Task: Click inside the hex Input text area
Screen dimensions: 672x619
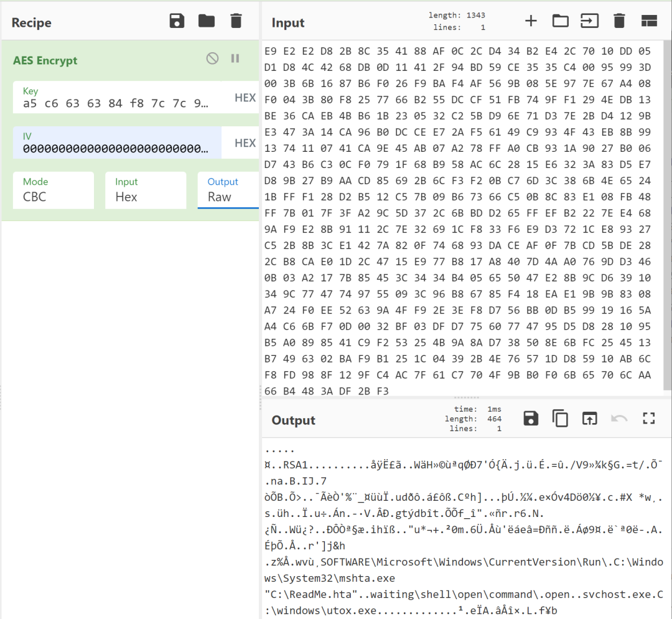Action: tap(460, 218)
